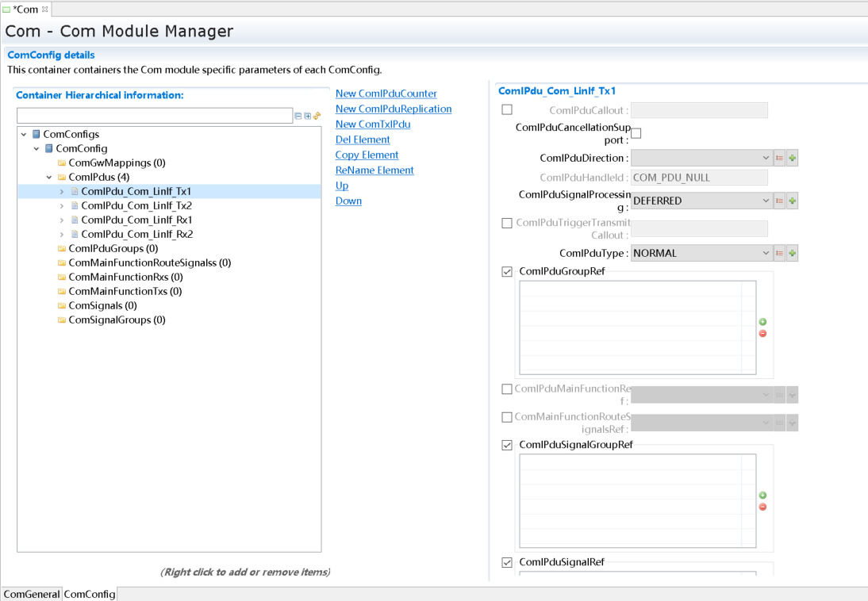Screen dimensions: 868x601
Task: Toggle the ComIPduCancellationSupport checkbox
Action: [x=636, y=133]
